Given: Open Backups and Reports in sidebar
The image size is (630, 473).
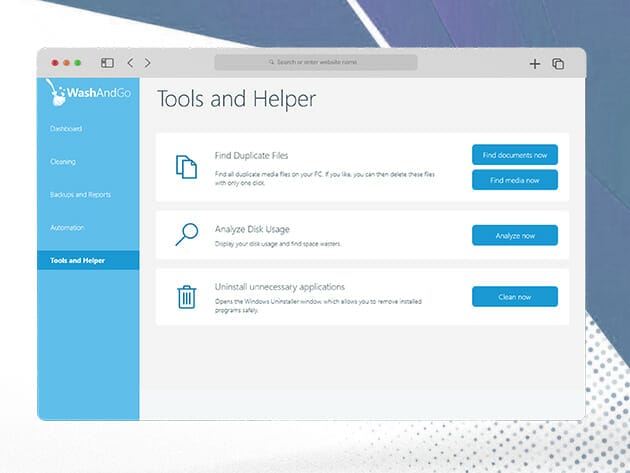Looking at the screenshot, I should coord(80,194).
